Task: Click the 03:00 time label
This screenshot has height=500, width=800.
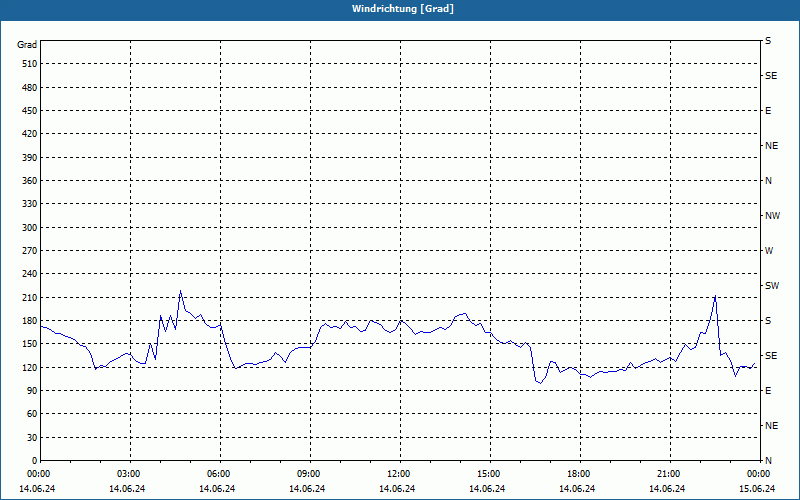Action: click(131, 473)
